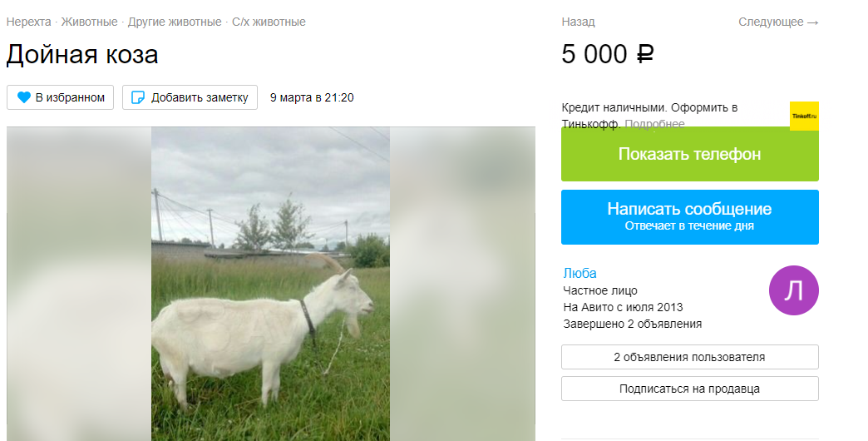Click the blue Написать сообщение button
Image resolution: width=868 pixels, height=441 pixels.
(690, 217)
